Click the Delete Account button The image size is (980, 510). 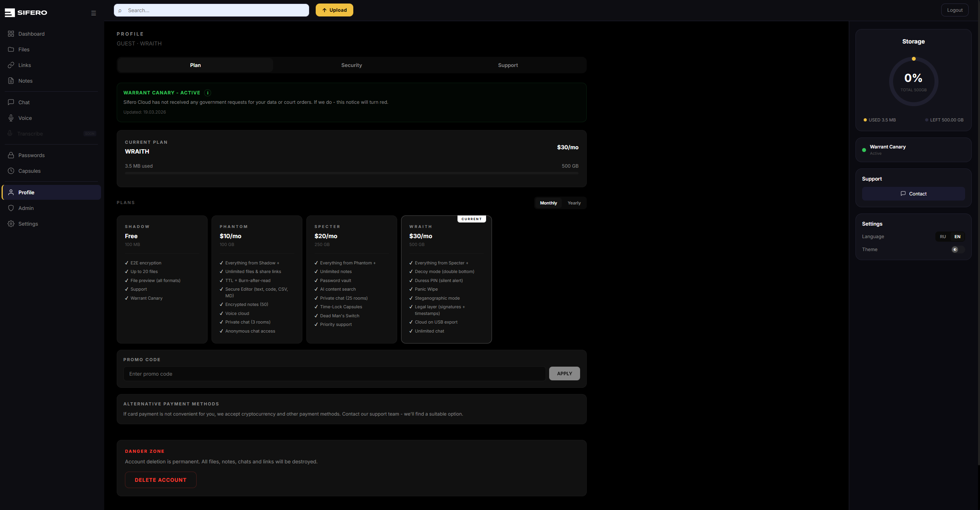click(161, 480)
